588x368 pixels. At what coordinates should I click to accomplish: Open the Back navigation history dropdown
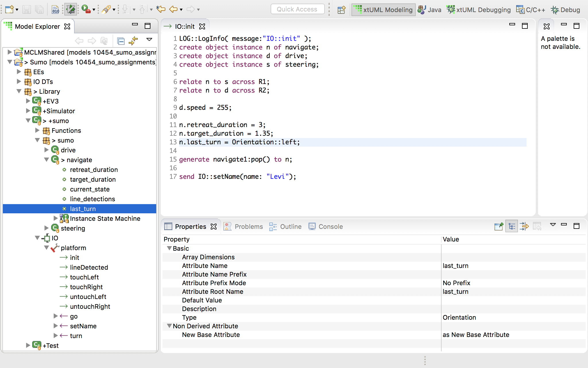[181, 10]
